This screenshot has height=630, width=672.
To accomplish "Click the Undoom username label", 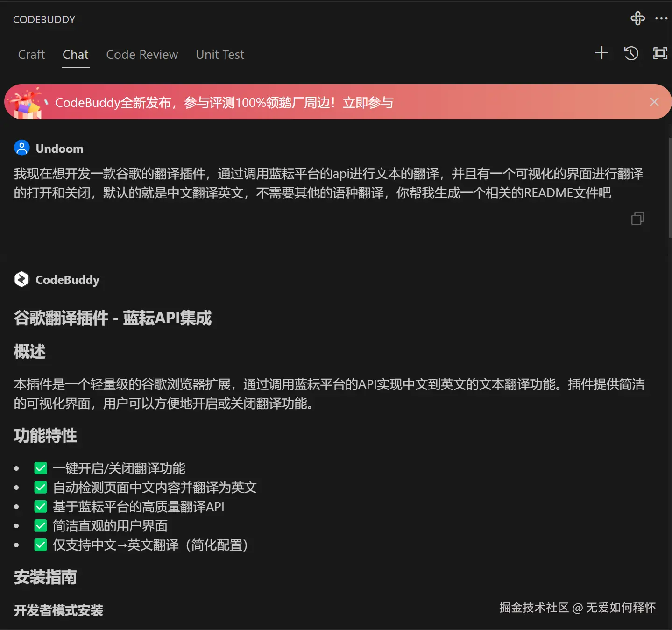I will [x=59, y=149].
